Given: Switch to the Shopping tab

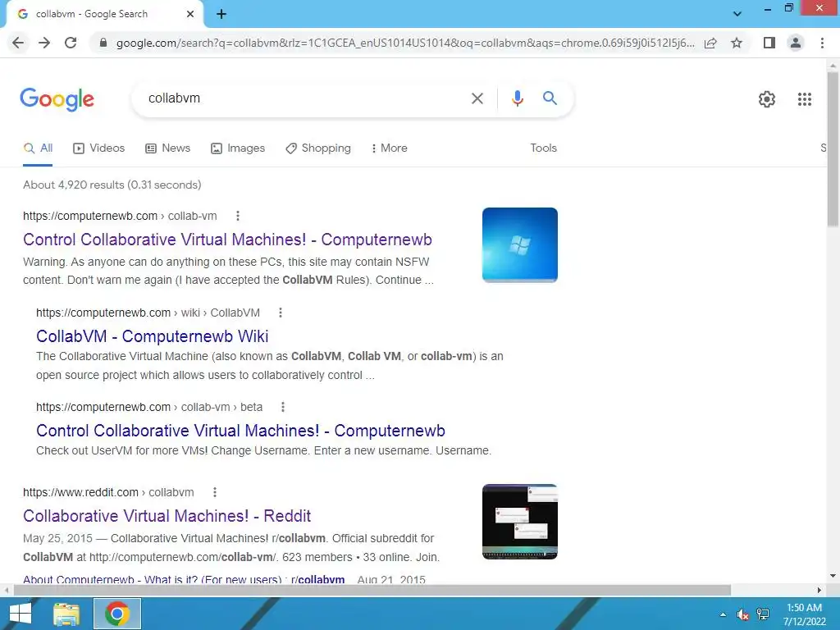Looking at the screenshot, I should [x=318, y=148].
